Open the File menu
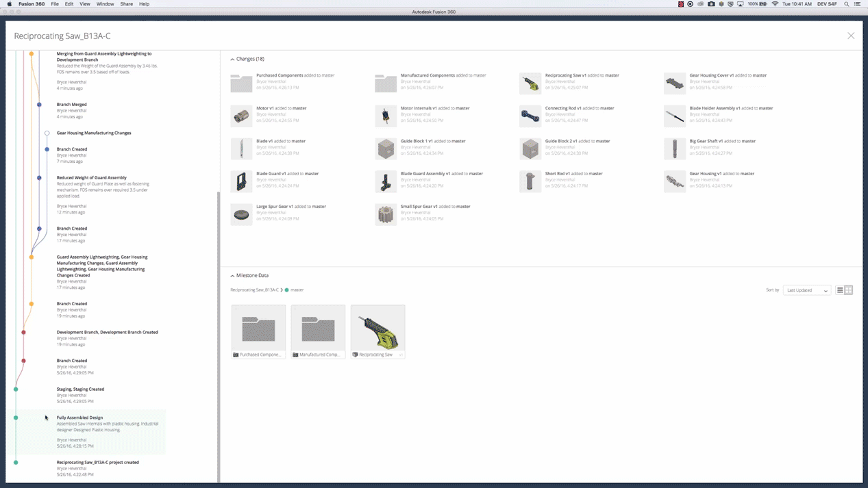Screen dimensions: 868x488 pyautogui.click(x=54, y=4)
